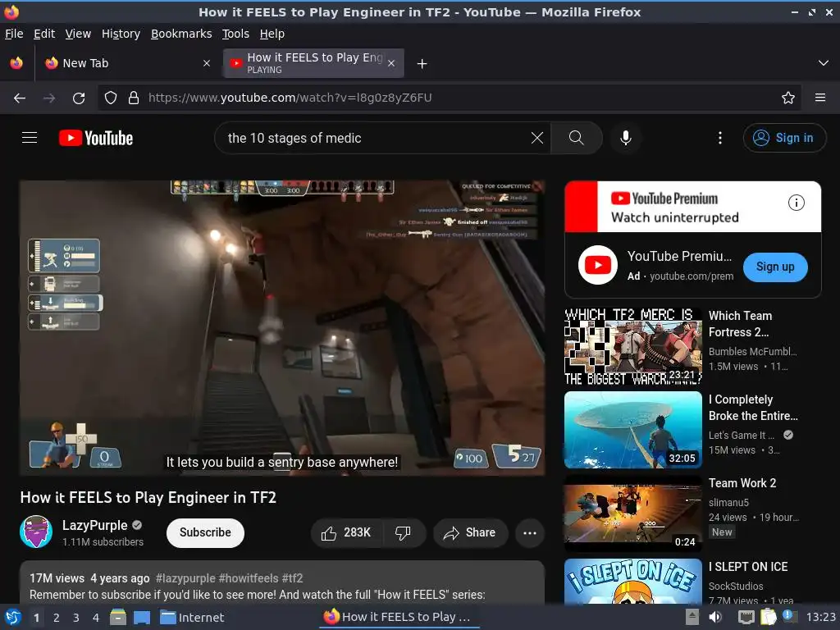Bookmark this page with star
Image resolution: width=840 pixels, height=630 pixels.
[x=787, y=98]
